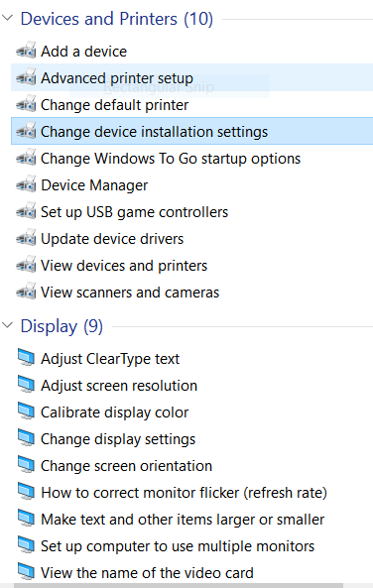Click the icon next to View scanners and cameras
Screen dimensions: 373x588
click(x=26, y=292)
